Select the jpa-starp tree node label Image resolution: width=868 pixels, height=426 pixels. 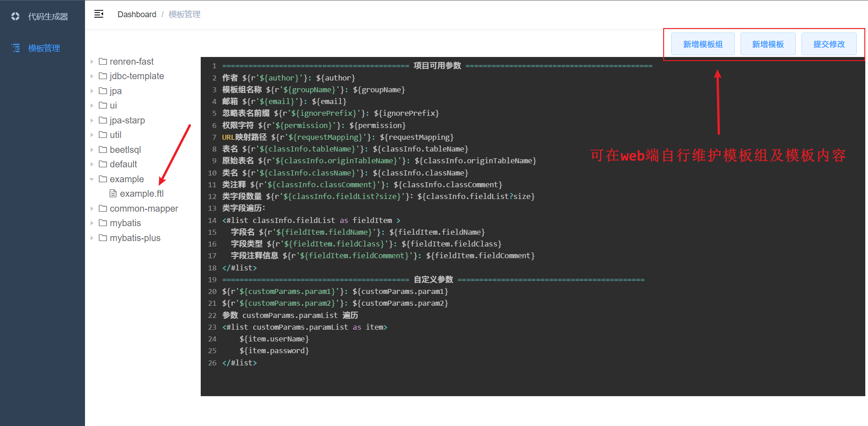(x=127, y=120)
